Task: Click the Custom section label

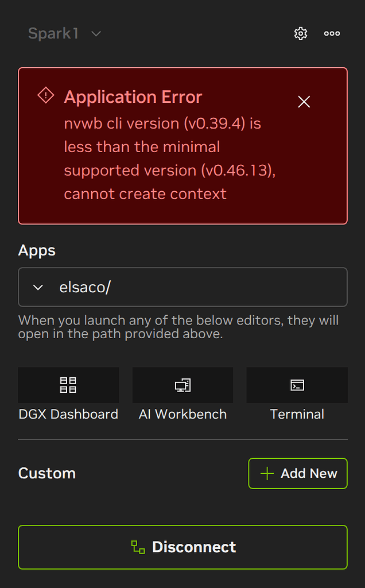Action: (x=47, y=473)
